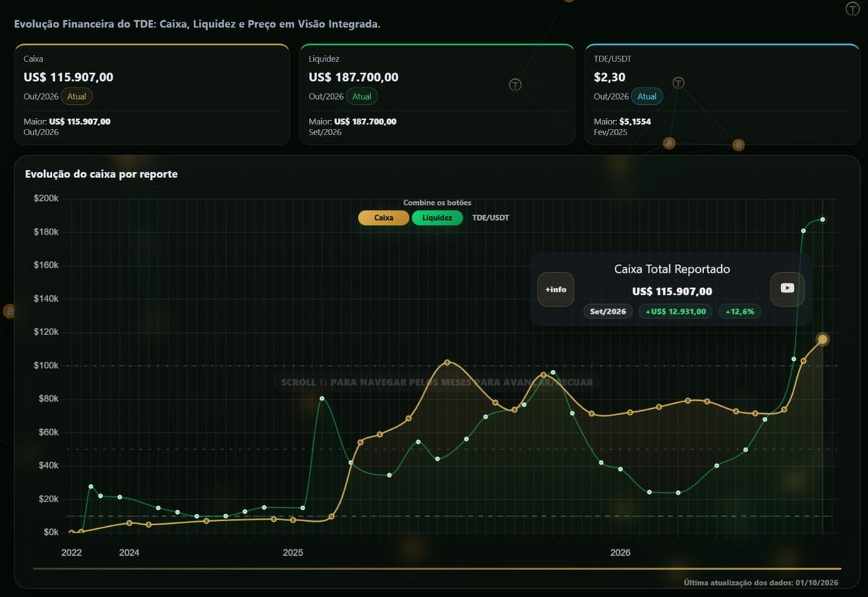Select the highlighted gold data point at chart end
The width and height of the screenshot is (868, 597).
point(822,339)
